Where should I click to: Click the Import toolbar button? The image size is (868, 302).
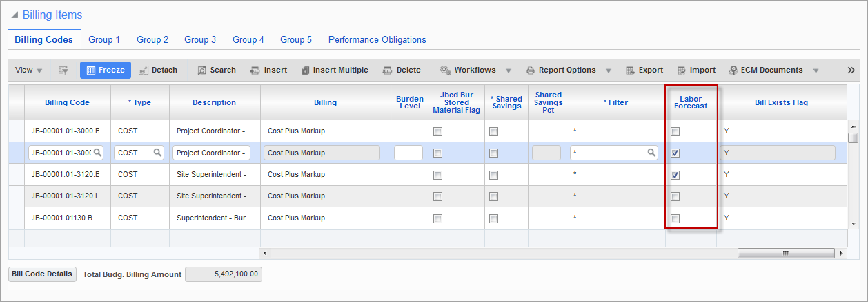(696, 70)
